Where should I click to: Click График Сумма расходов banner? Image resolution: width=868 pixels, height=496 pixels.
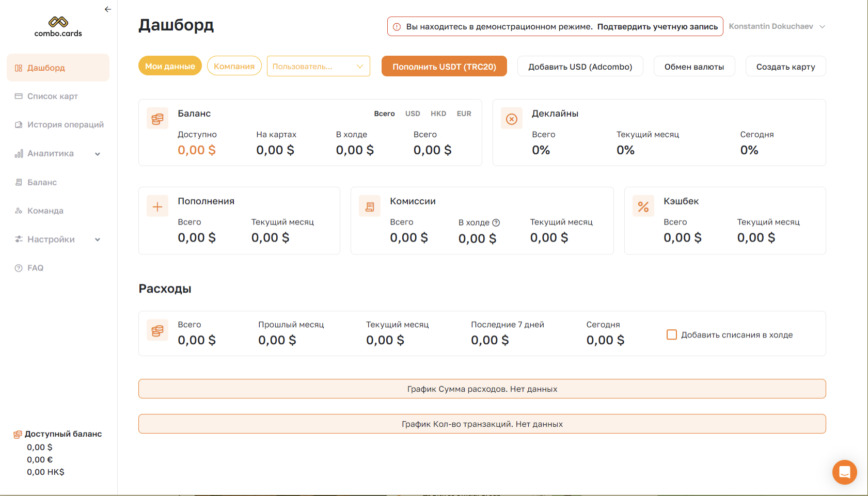(482, 389)
